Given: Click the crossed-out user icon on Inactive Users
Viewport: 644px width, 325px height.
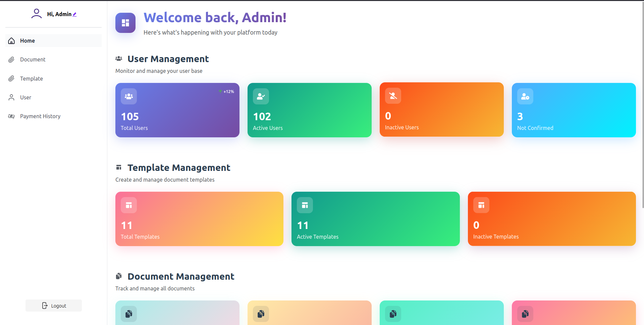Looking at the screenshot, I should [x=393, y=96].
